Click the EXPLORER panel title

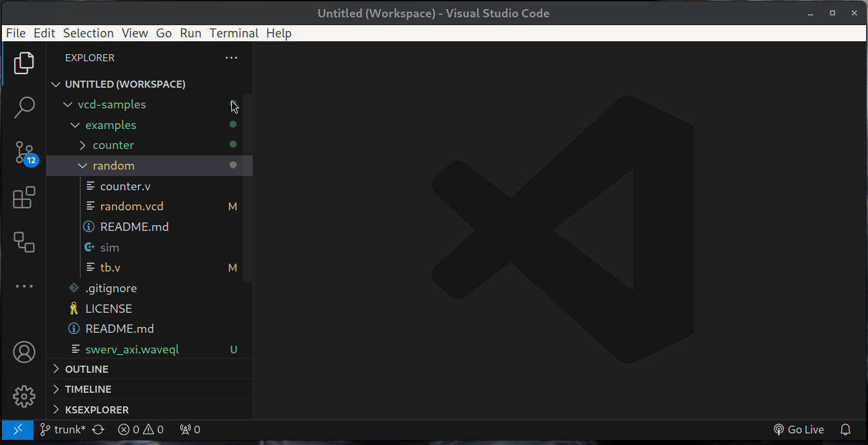90,58
